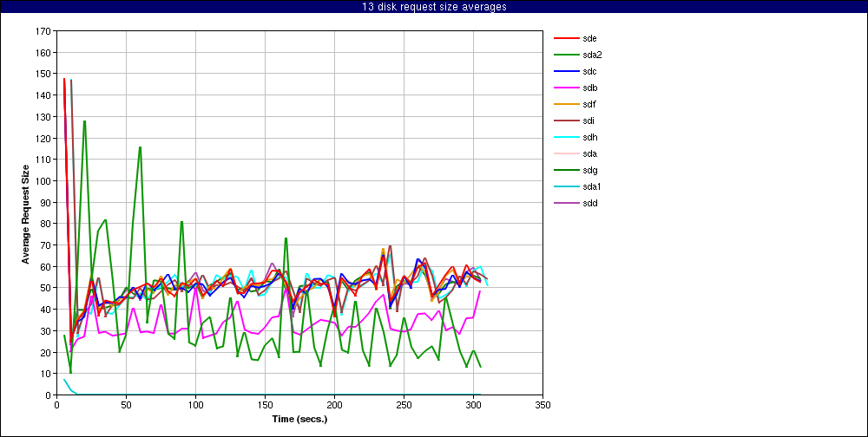Select the sdc legend label
Viewport: 868px width, 437px height.
pos(589,71)
